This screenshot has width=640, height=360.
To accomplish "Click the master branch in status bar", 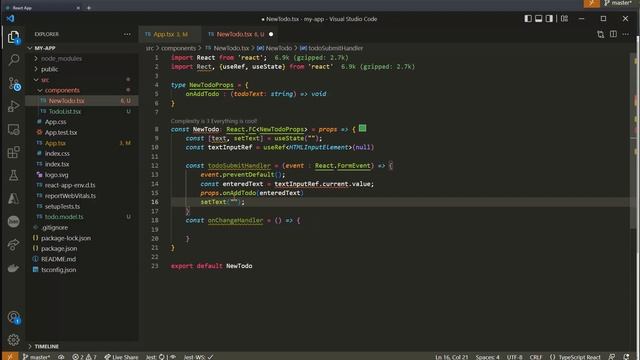I will pyautogui.click(x=37, y=357).
